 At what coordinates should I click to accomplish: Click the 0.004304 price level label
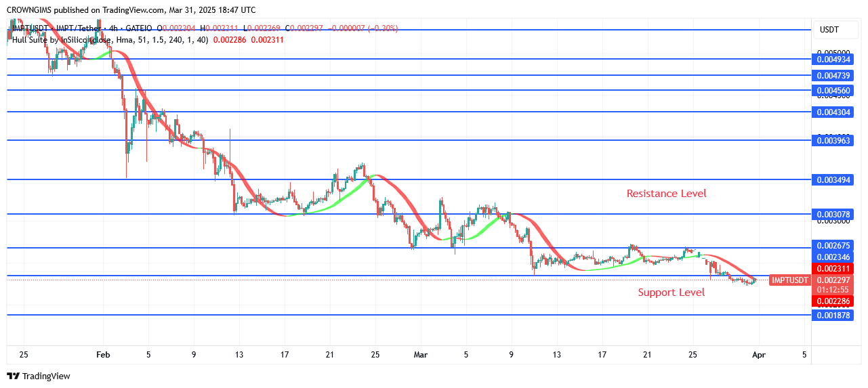tap(833, 112)
